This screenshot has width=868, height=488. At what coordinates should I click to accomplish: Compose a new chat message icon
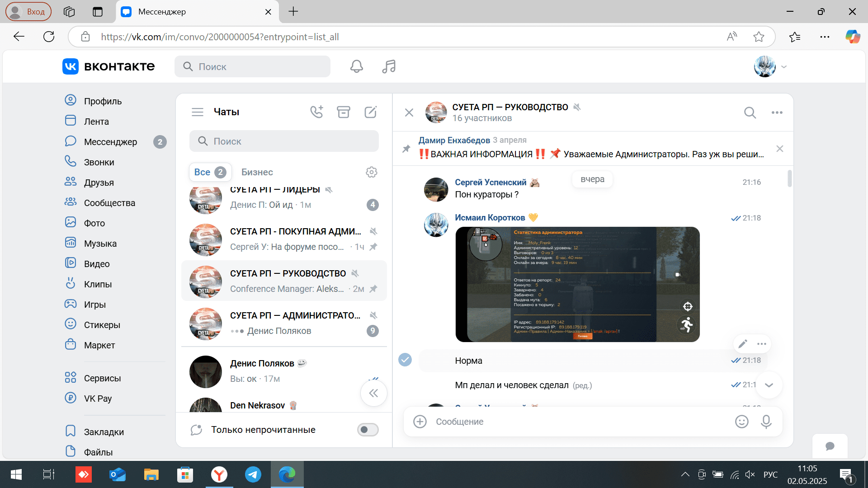(370, 112)
